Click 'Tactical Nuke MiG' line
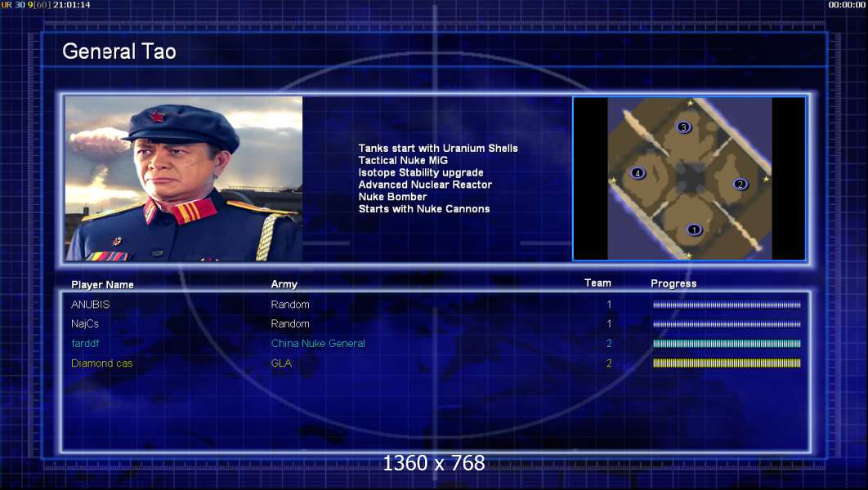The height and width of the screenshot is (490, 868). click(x=403, y=160)
